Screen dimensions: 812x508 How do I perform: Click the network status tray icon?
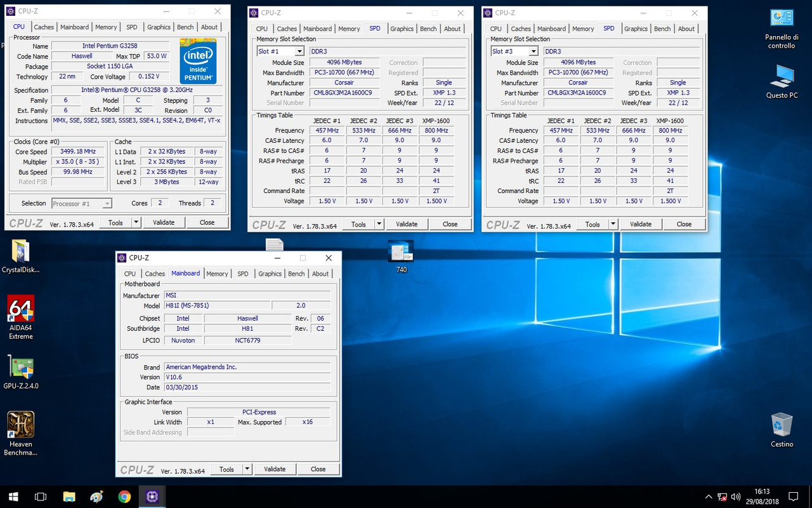[722, 497]
